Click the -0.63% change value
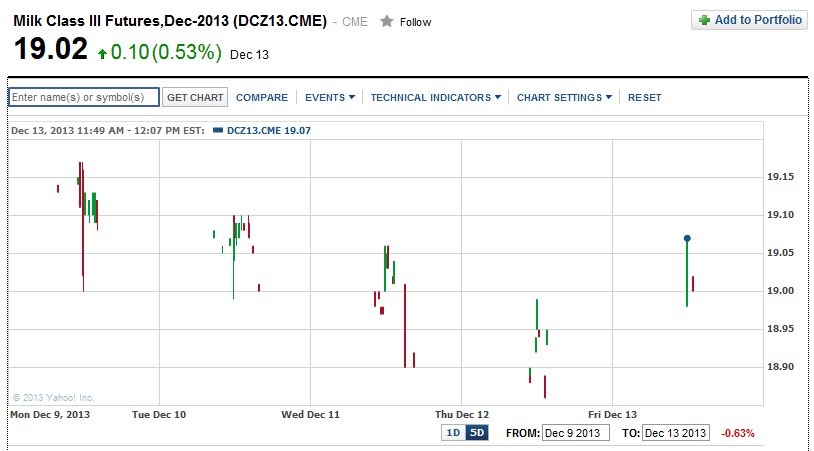Viewport: 814px width, 451px height. pos(737,433)
